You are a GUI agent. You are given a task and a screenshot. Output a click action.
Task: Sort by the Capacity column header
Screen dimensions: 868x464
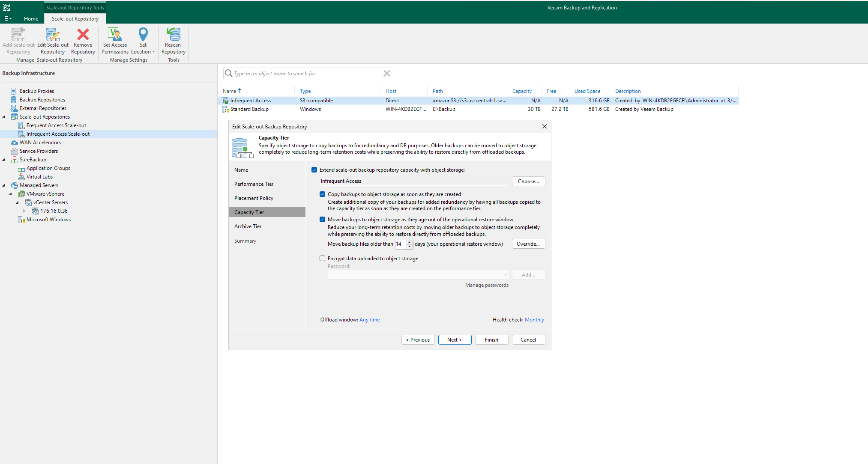click(522, 91)
